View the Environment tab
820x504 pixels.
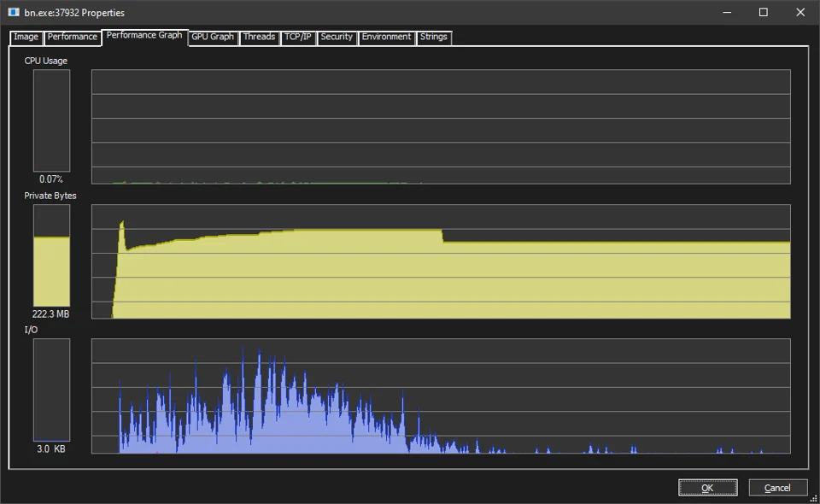[386, 37]
